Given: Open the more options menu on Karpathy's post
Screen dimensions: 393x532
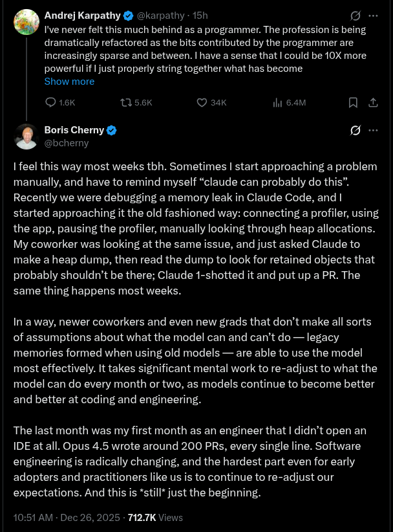Looking at the screenshot, I should (373, 16).
